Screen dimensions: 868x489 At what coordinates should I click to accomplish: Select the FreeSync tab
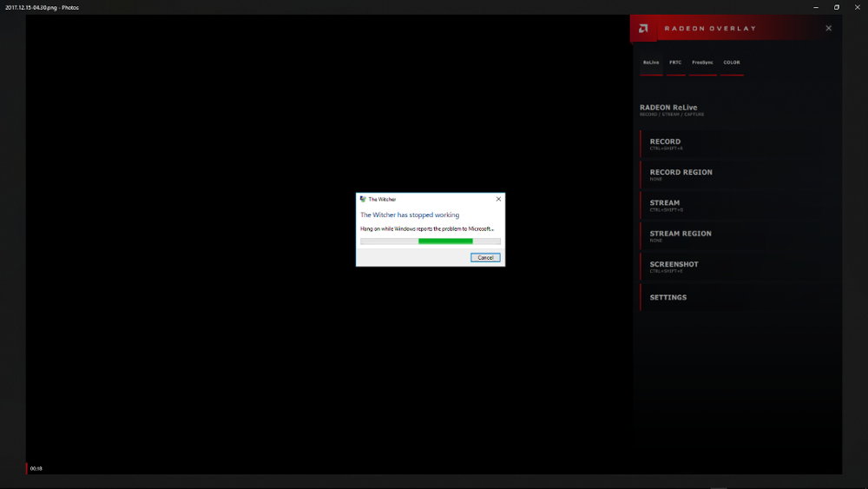point(702,63)
